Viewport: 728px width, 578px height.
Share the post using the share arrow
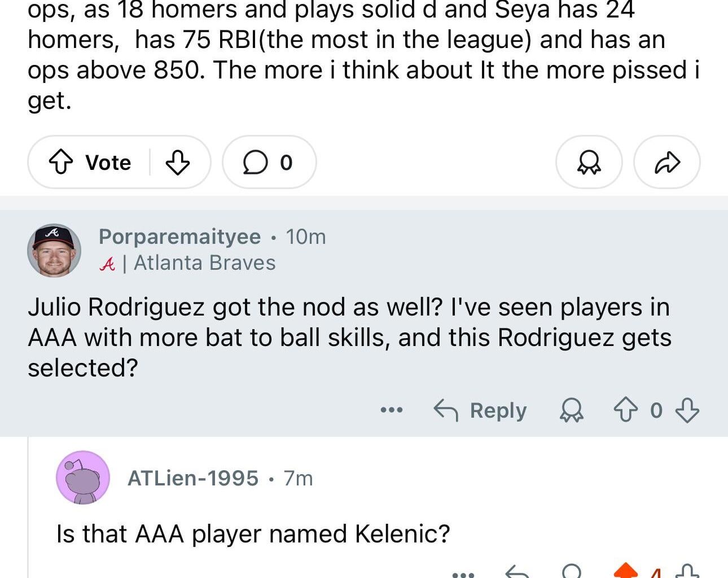(666, 162)
